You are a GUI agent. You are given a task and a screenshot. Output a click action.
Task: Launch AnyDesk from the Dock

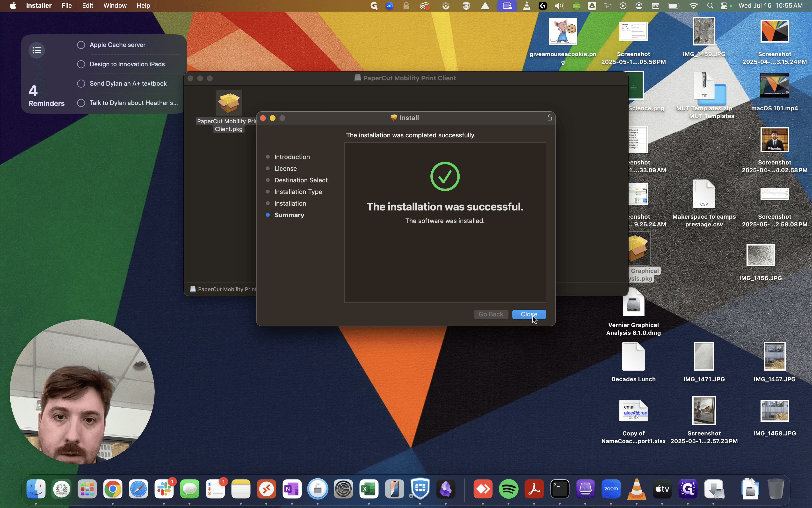tap(483, 489)
